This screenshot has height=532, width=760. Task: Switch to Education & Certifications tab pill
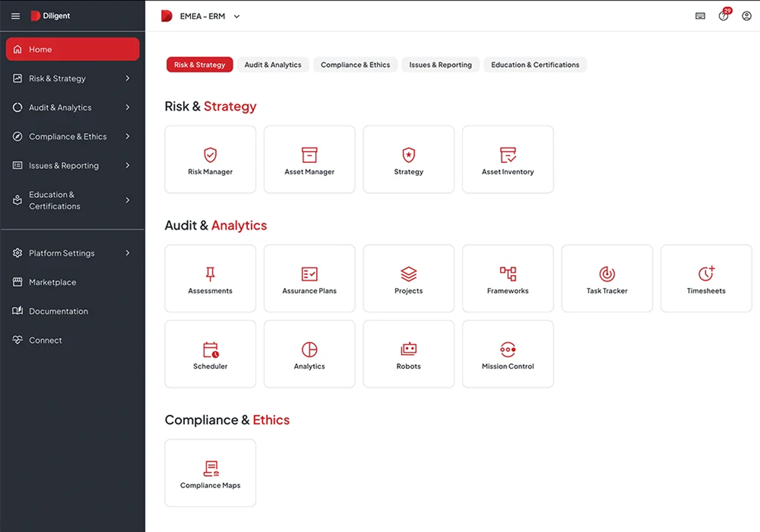tap(535, 65)
